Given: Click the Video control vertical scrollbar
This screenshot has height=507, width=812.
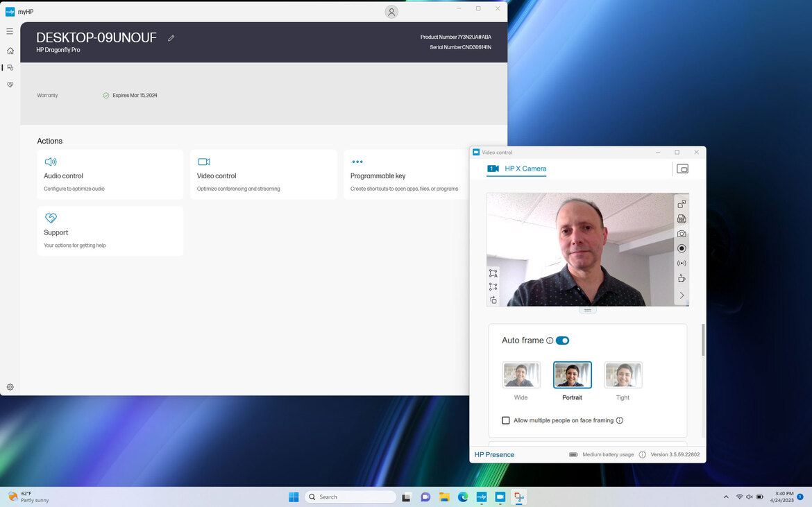Looking at the screenshot, I should point(703,340).
